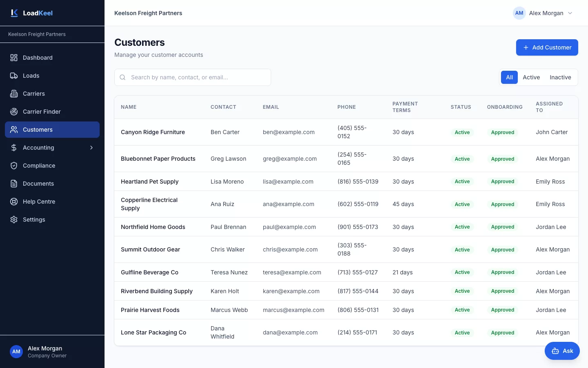Click the Help Centre lifebuoy icon
The width and height of the screenshot is (588, 368).
[x=14, y=202]
